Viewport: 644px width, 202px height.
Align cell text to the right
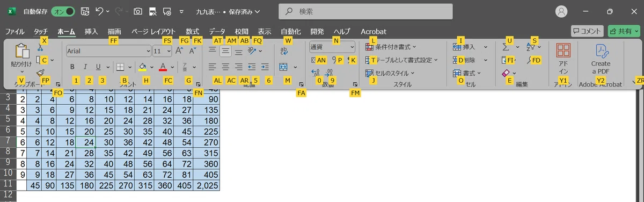coord(239,67)
